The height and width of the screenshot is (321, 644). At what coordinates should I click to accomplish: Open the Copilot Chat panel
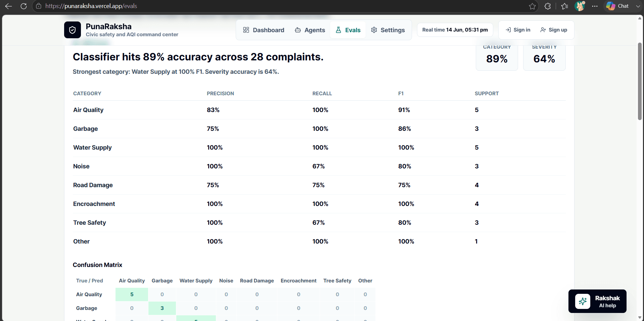618,6
